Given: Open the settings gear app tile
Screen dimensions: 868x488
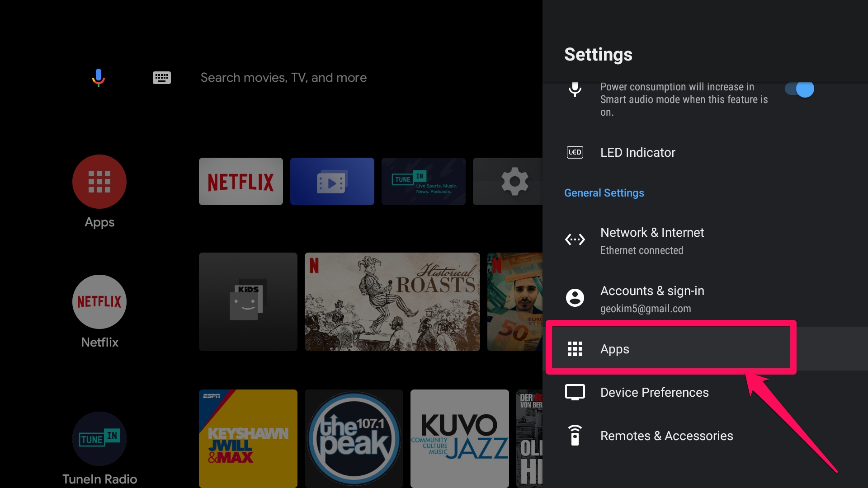Looking at the screenshot, I should [x=508, y=181].
